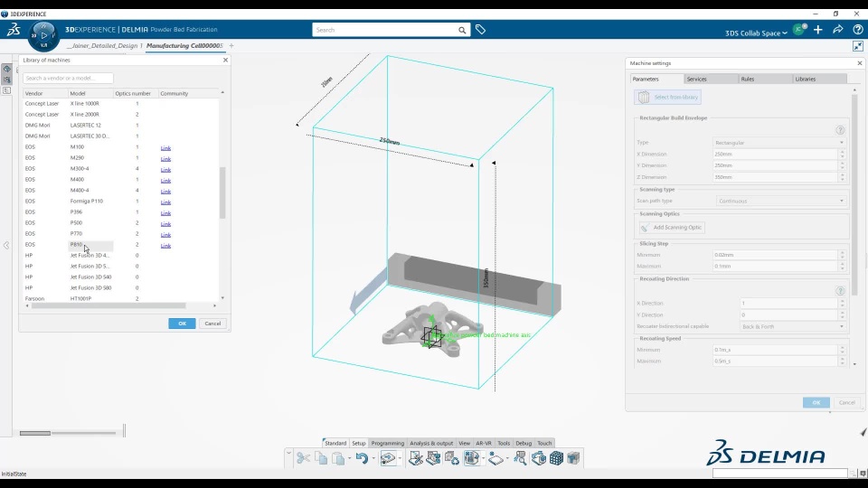Click the share arrow icon
The width and height of the screenshot is (868, 488).
[x=838, y=30]
